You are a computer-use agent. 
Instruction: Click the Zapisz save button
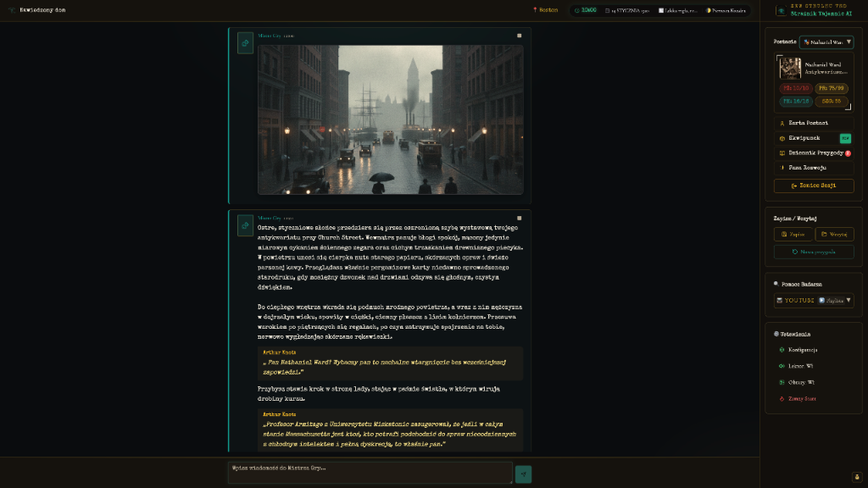pos(793,235)
